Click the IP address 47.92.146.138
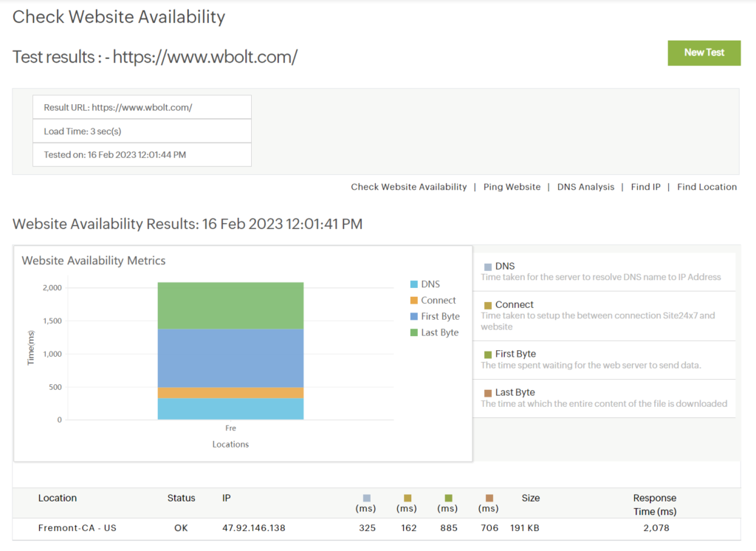The width and height of the screenshot is (756, 551). coord(253,528)
